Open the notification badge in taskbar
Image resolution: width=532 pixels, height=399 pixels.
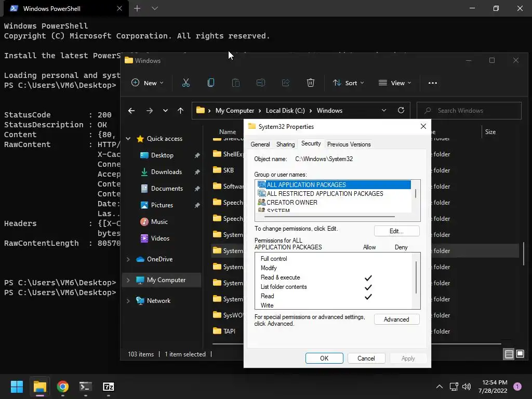517,387
